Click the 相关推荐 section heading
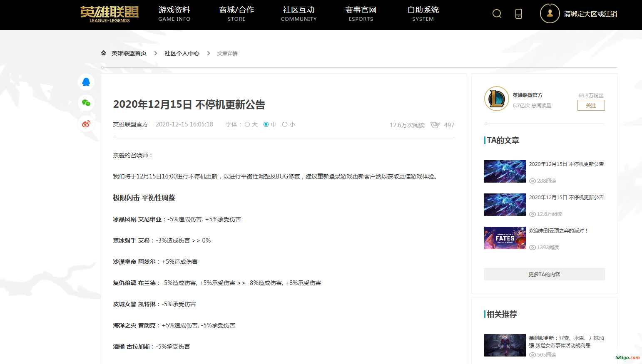The image size is (642, 364). (502, 314)
